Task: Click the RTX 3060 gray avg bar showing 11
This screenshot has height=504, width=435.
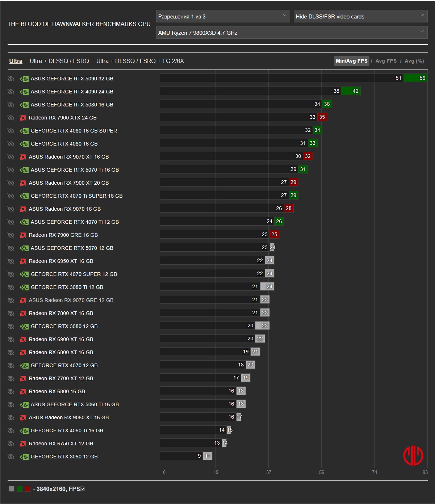Action: click(208, 456)
